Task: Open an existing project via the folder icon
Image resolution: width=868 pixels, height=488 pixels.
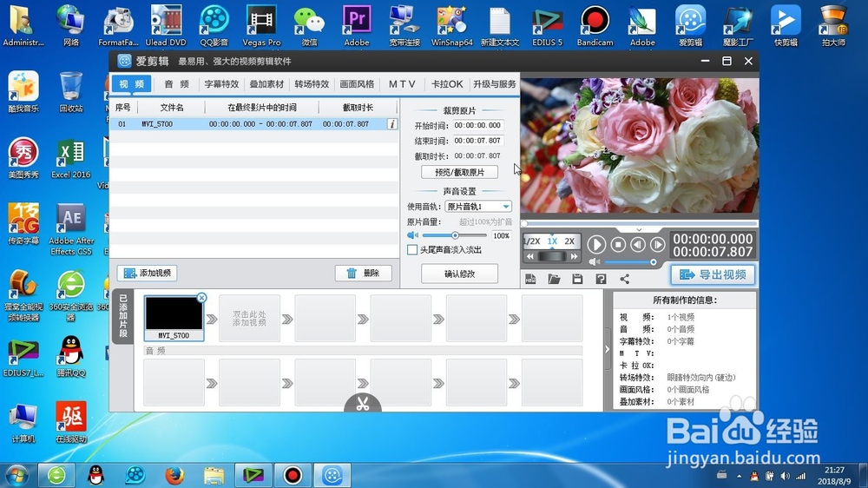Action: pyautogui.click(x=554, y=279)
